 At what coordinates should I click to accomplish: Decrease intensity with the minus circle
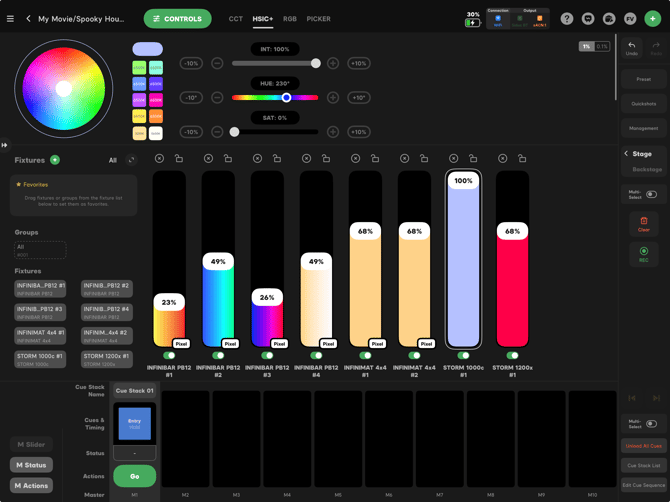pos(217,64)
